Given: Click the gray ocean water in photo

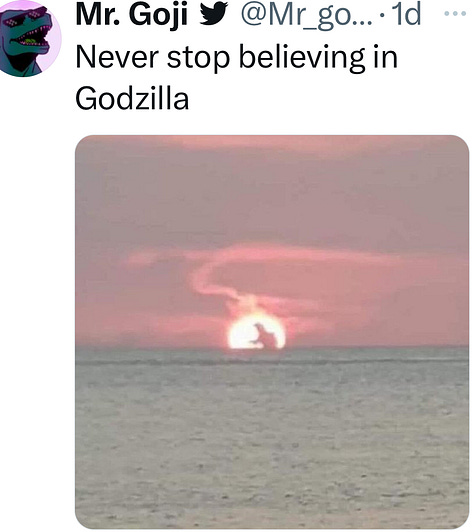Looking at the screenshot, I should 272,441.
